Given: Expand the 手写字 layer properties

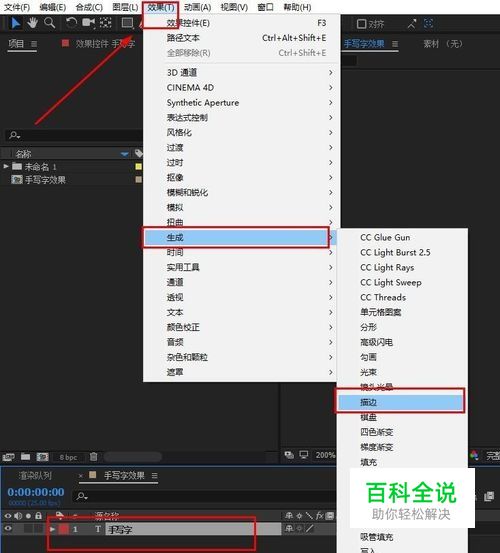Looking at the screenshot, I should (x=52, y=529).
